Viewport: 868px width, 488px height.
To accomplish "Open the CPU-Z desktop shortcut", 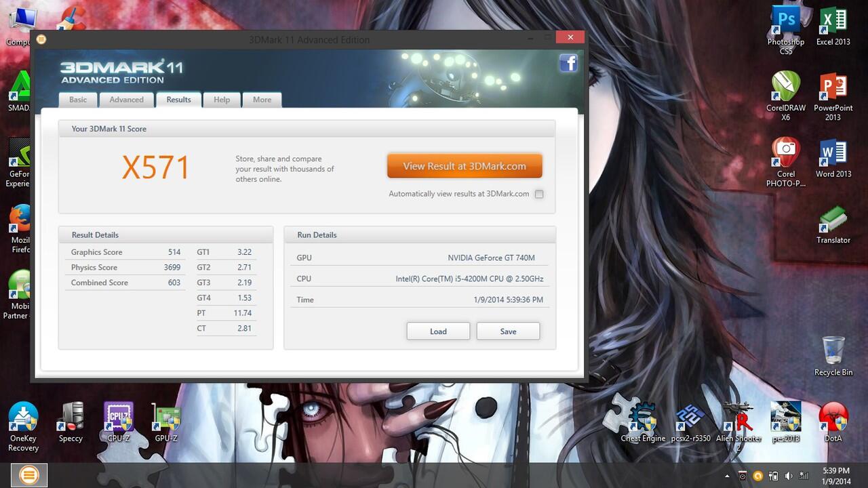I will point(119,422).
